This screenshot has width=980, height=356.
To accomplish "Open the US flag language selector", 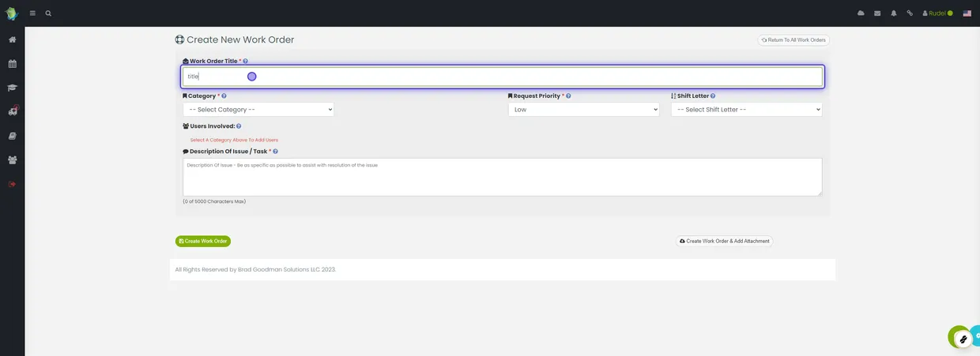I will pos(967,13).
